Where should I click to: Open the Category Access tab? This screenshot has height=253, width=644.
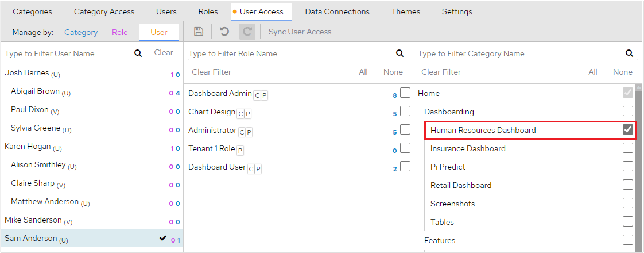tap(104, 11)
